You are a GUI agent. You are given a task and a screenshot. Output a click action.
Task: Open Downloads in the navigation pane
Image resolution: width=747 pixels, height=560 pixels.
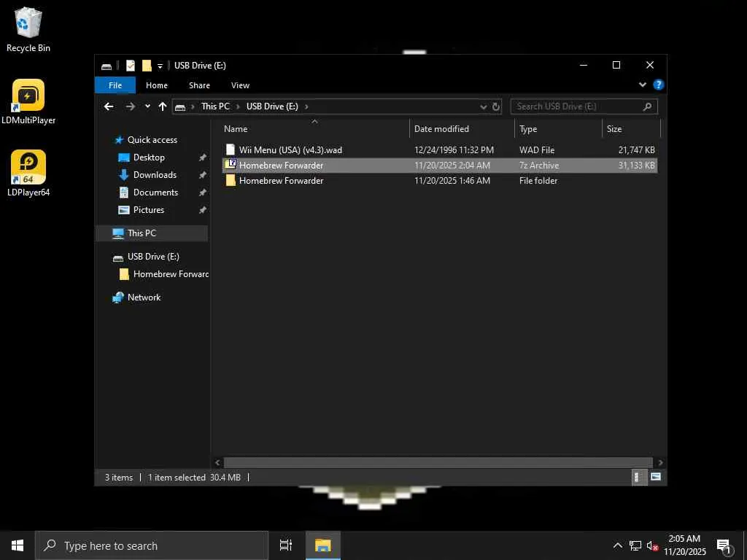tap(155, 175)
